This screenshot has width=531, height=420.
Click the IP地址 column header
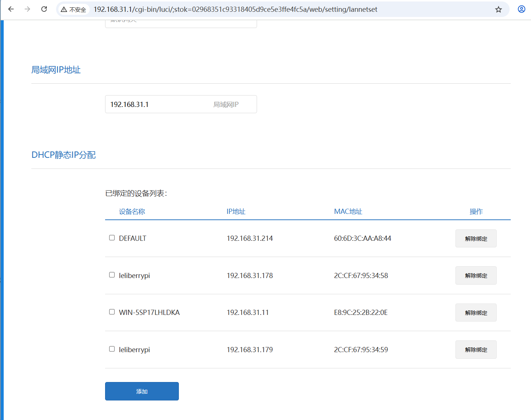coord(236,212)
